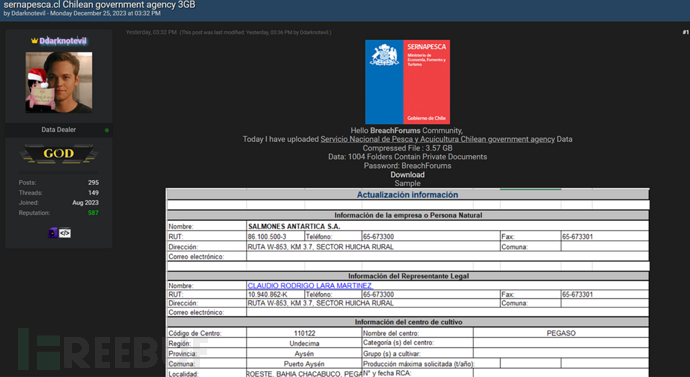Click the gold crown icon beside username
This screenshot has height=377, width=690.
(34, 40)
